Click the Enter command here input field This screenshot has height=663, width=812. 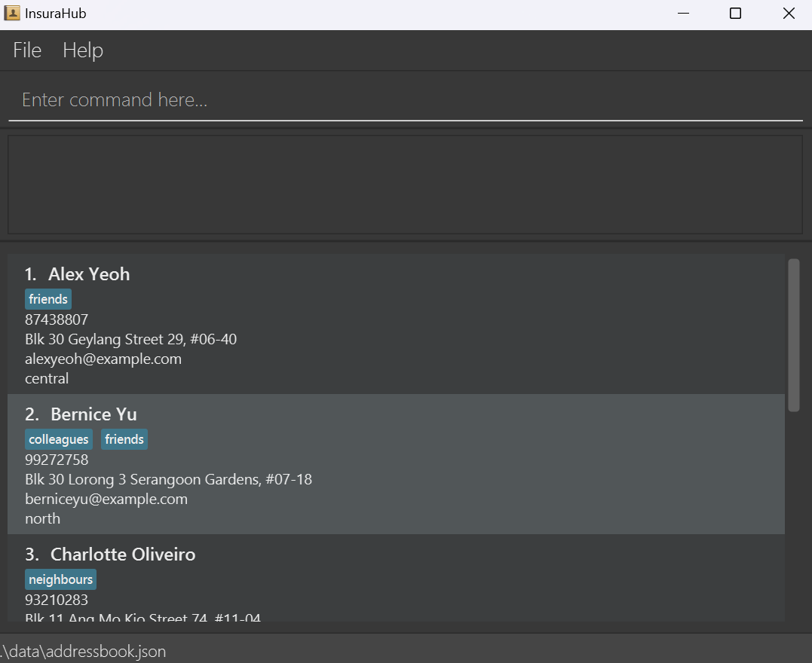[406, 100]
